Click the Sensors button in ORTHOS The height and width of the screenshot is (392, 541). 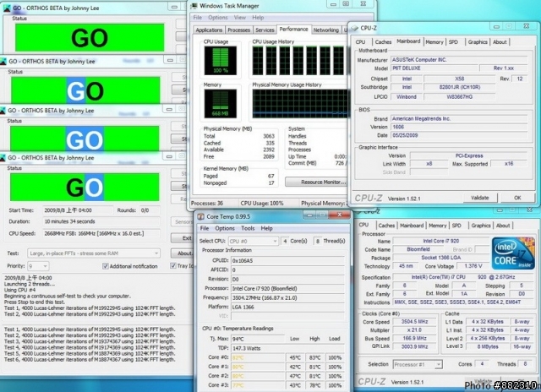coord(183,221)
